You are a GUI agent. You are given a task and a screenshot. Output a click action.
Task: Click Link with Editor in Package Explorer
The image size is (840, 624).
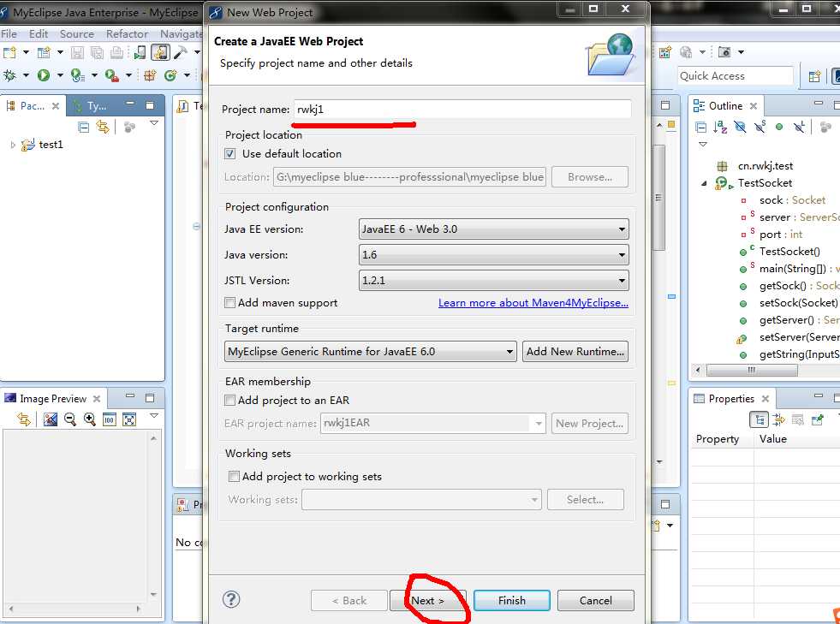click(x=102, y=127)
